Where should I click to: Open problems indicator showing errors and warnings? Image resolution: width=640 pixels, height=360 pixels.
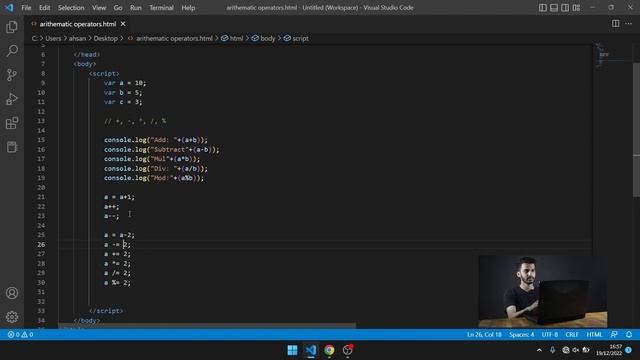(x=20, y=334)
